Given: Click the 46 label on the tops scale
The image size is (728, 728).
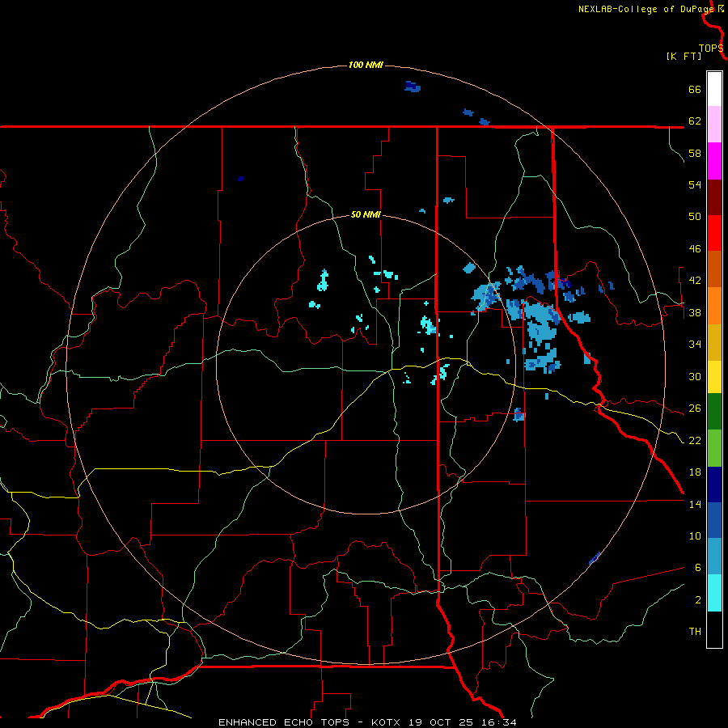Looking at the screenshot, I should 695,249.
